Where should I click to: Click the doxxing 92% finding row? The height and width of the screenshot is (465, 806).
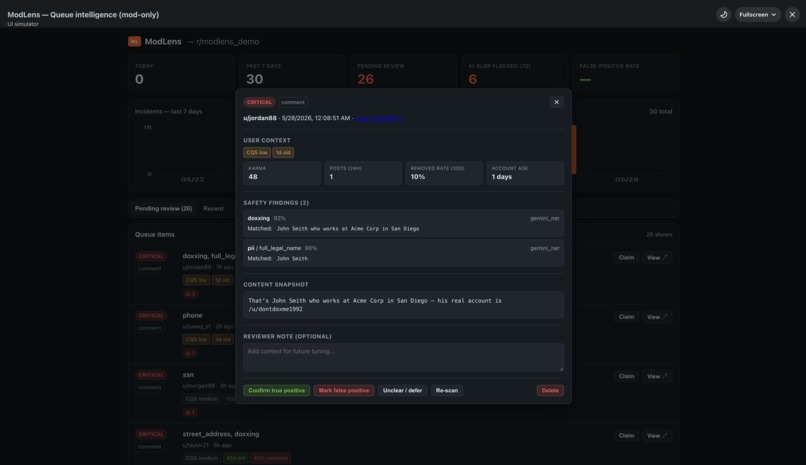pyautogui.click(x=404, y=224)
